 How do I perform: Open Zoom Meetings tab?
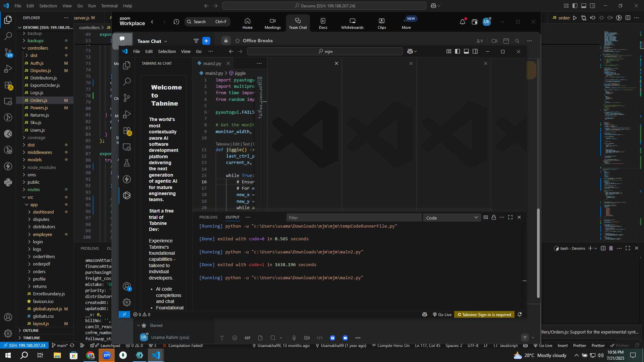tap(272, 23)
